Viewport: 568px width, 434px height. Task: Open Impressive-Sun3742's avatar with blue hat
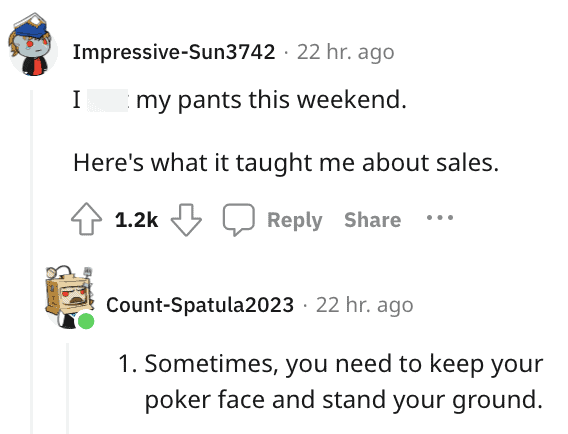[33, 45]
